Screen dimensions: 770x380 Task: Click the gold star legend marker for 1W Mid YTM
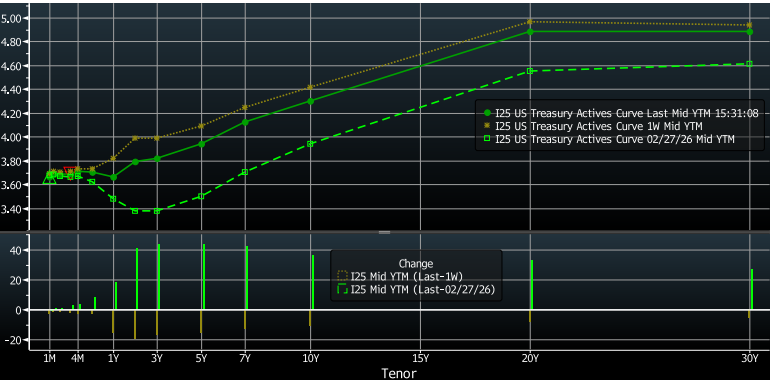(487, 127)
